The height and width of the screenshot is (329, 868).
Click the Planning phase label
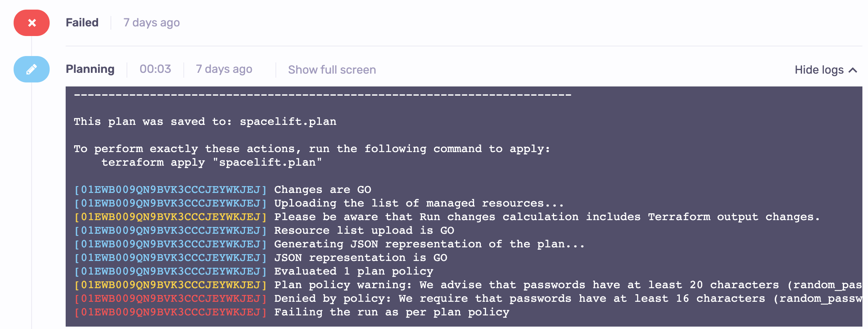[x=90, y=69]
